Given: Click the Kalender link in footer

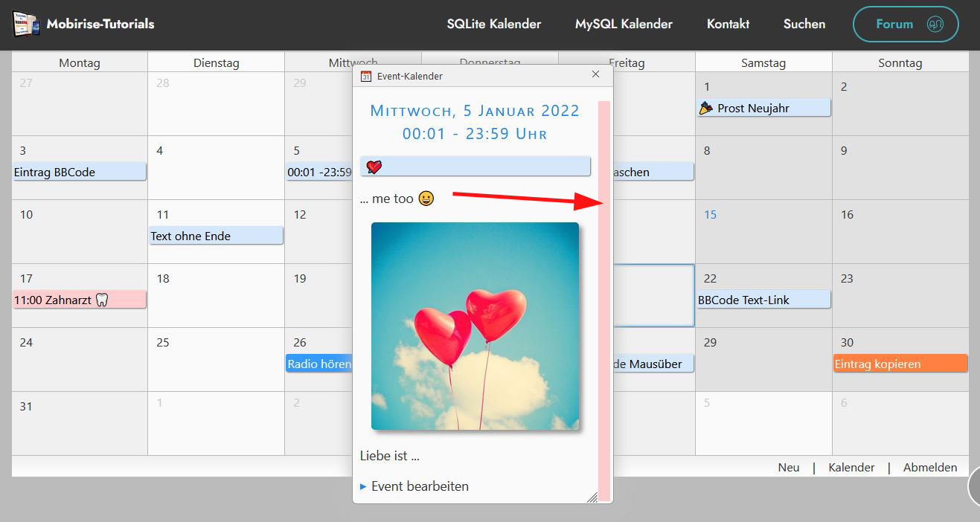Looking at the screenshot, I should coord(851,468).
